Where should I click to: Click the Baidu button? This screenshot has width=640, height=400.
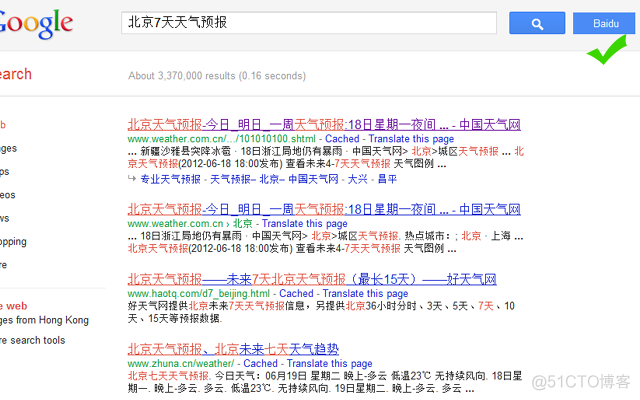pos(606,22)
